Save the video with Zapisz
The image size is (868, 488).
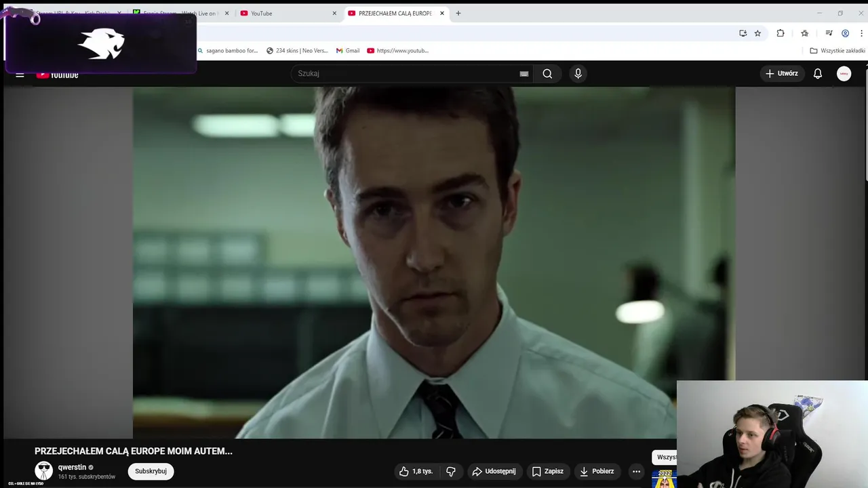[547, 471]
